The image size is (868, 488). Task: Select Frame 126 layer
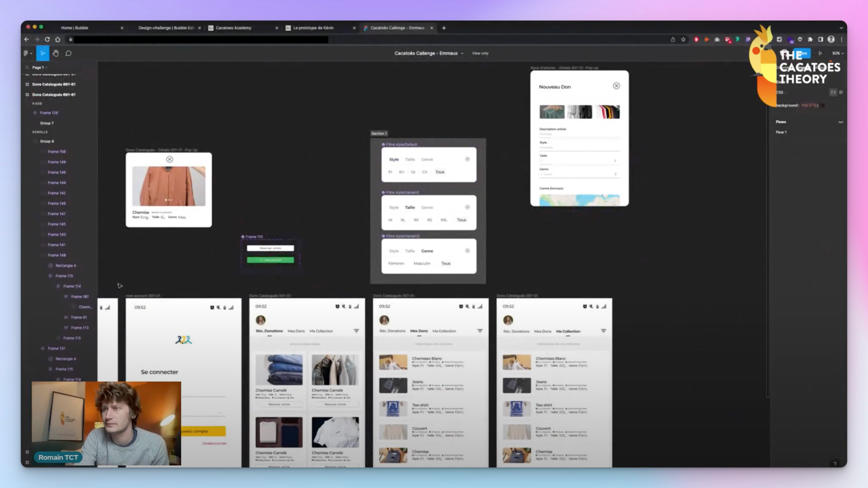point(49,113)
